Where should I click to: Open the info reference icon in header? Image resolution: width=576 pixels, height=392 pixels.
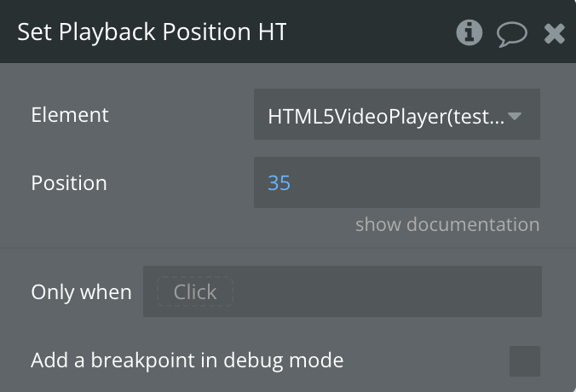(x=469, y=32)
